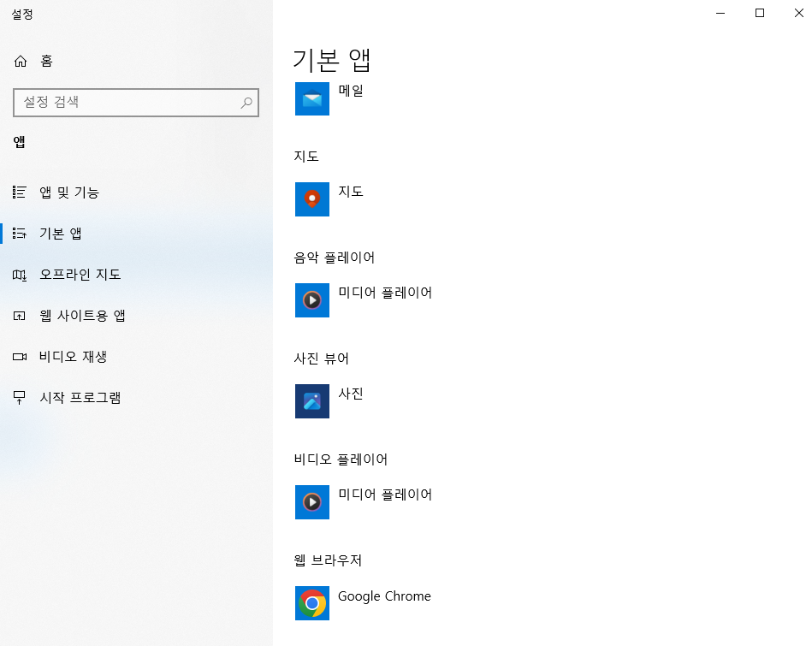Click the 웹 사이트용 앱 icon
The width and height of the screenshot is (812, 646).
tap(19, 316)
